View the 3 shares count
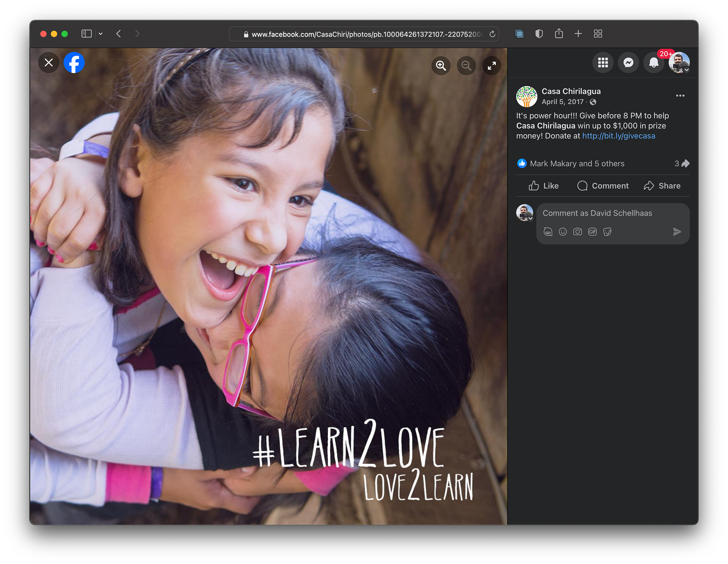This screenshot has width=728, height=564. pyautogui.click(x=682, y=163)
